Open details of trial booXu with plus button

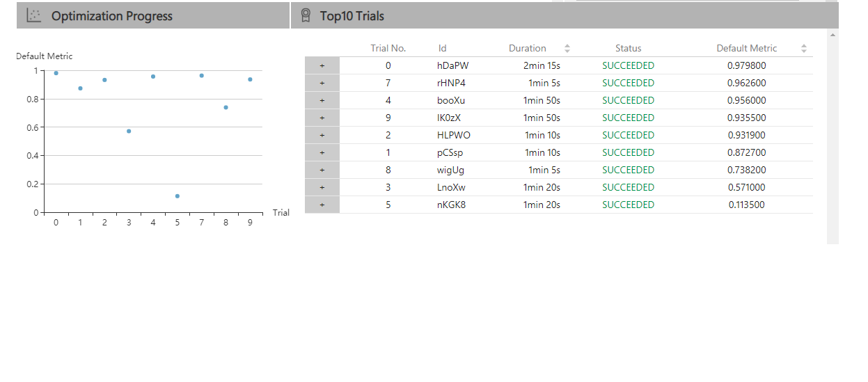322,100
